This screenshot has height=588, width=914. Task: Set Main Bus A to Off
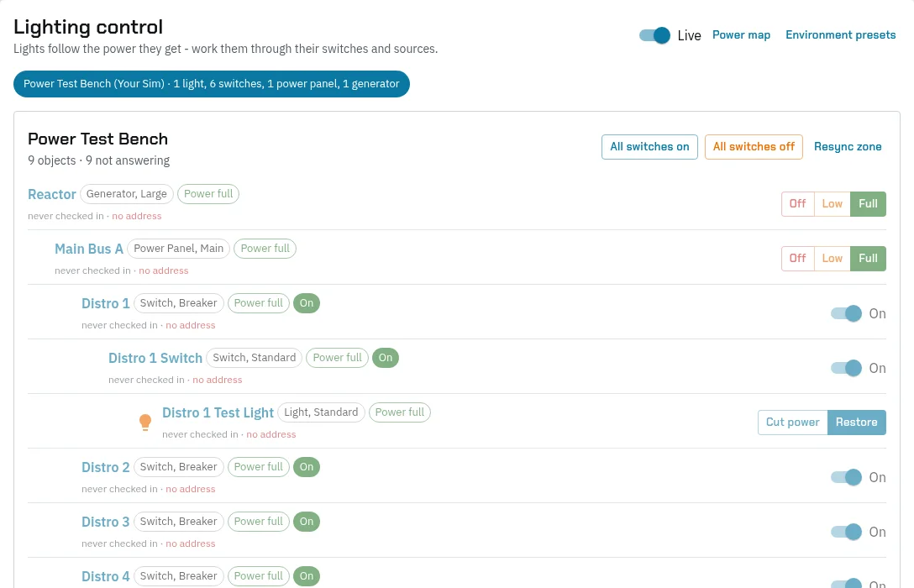pos(797,259)
